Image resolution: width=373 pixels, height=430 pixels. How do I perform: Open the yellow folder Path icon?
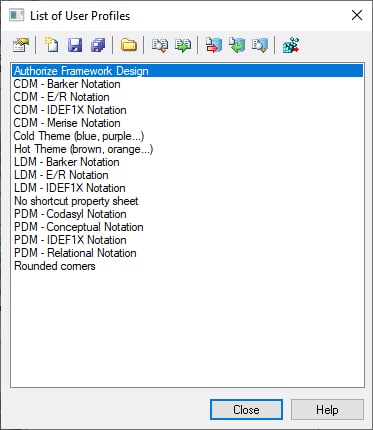click(129, 45)
